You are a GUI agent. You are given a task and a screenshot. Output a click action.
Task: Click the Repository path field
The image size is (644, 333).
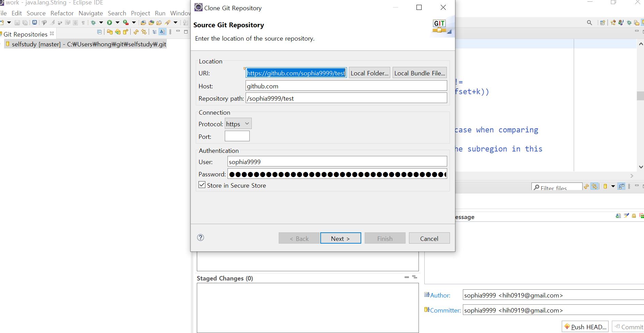coord(346,98)
